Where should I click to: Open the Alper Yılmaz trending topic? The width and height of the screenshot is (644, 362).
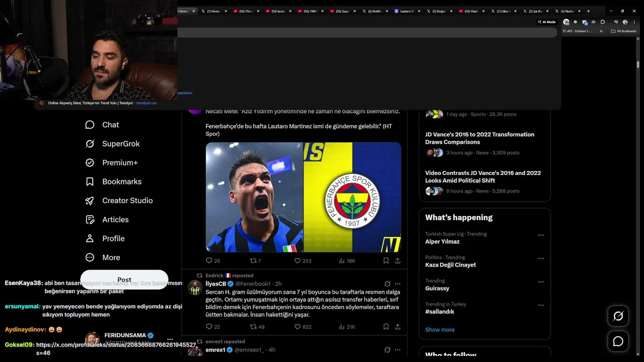[x=442, y=242]
